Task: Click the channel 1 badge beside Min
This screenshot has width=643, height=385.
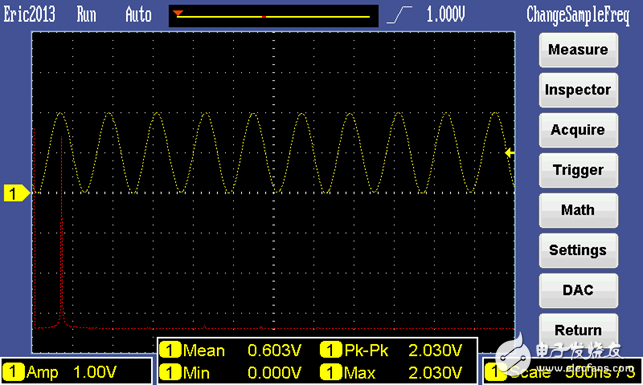Action: coord(170,373)
